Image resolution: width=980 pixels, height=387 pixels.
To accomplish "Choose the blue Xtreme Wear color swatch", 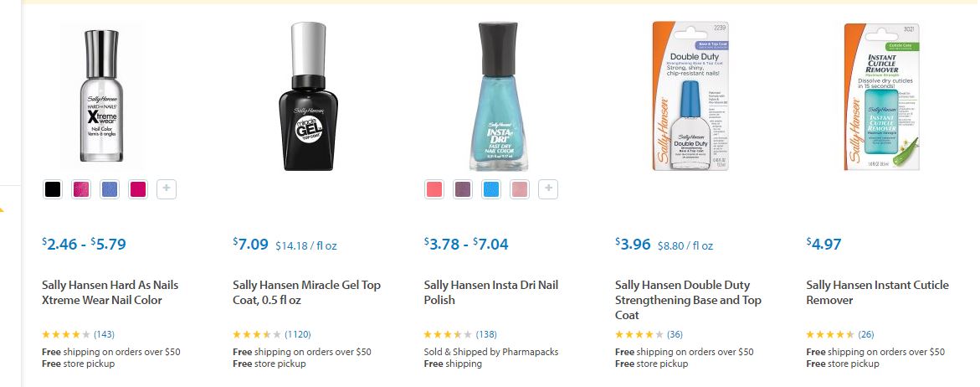I will (110, 189).
